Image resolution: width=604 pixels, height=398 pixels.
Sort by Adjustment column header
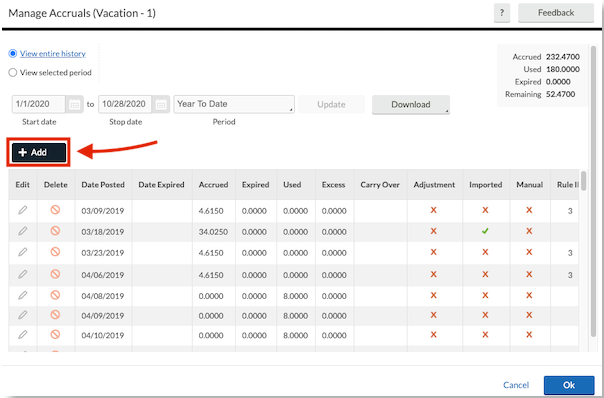click(434, 185)
